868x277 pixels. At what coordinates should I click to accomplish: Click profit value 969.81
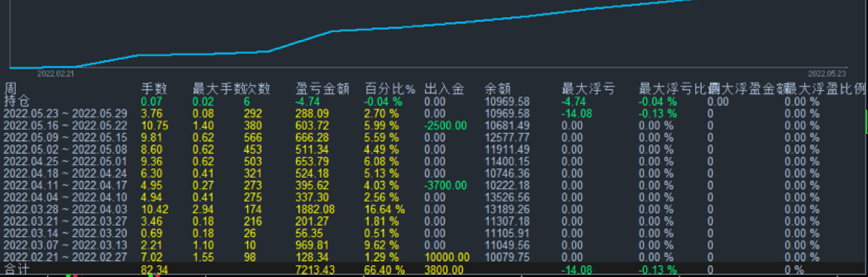[313, 245]
